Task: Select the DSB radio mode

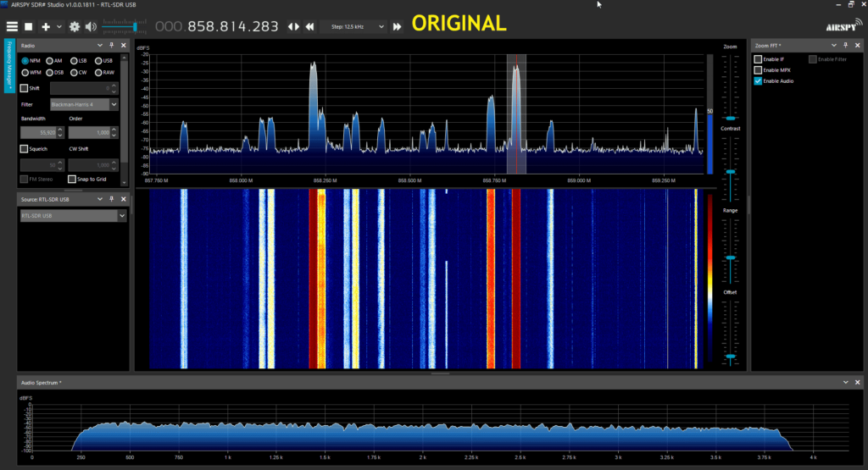Action: 55,73
